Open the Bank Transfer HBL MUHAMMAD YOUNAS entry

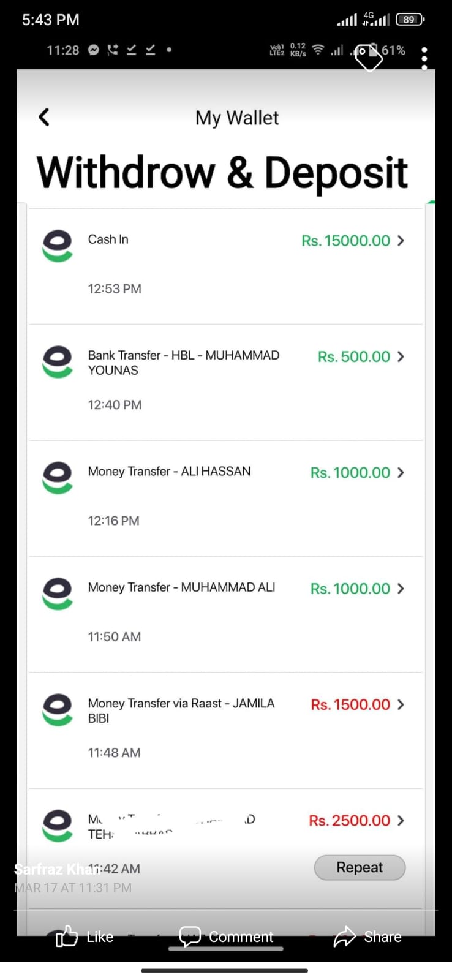click(183, 363)
